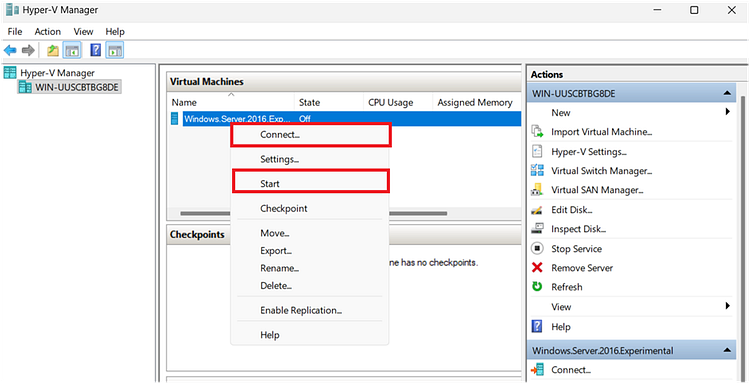Choose Delete... from the context menu
The image size is (750, 384).
tap(309, 286)
